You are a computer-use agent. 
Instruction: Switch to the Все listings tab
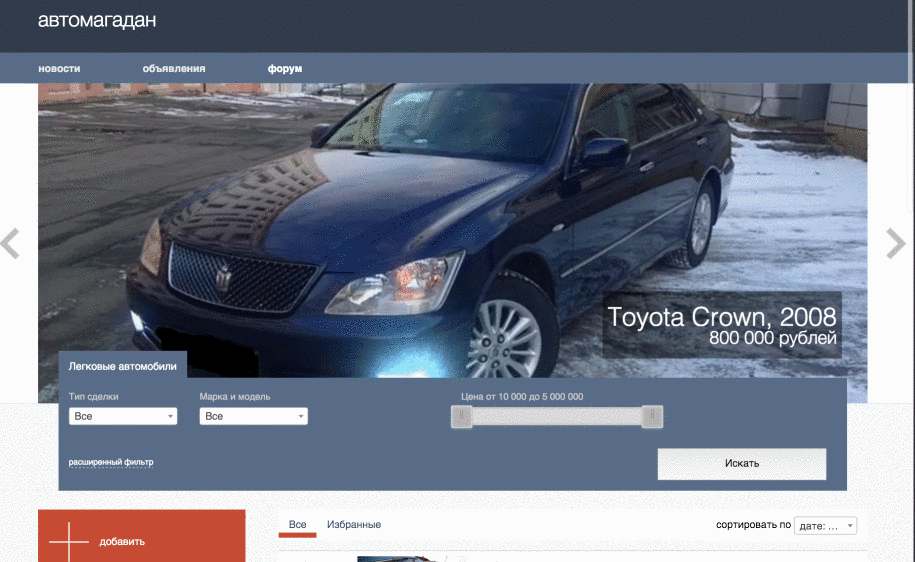pyautogui.click(x=297, y=525)
